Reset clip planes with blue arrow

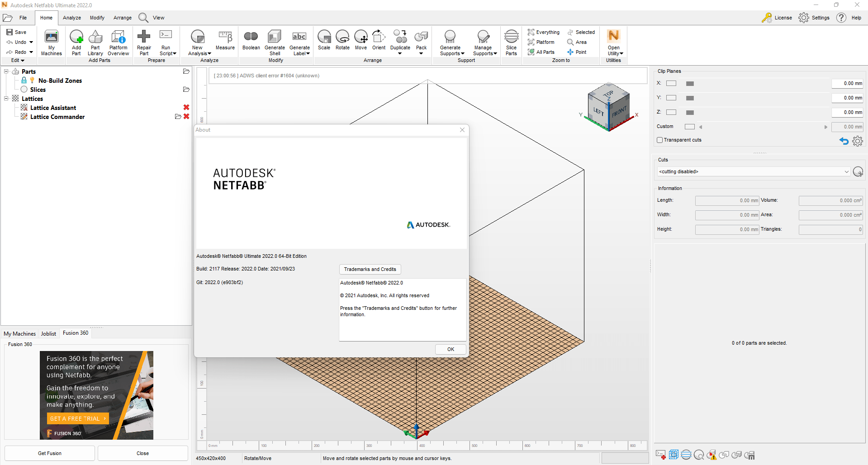pyautogui.click(x=844, y=141)
